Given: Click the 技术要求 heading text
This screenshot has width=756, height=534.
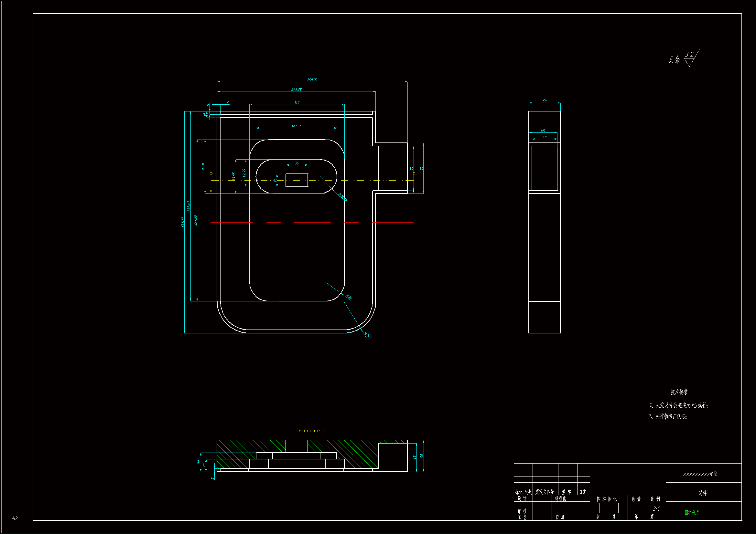Looking at the screenshot, I should tap(679, 392).
